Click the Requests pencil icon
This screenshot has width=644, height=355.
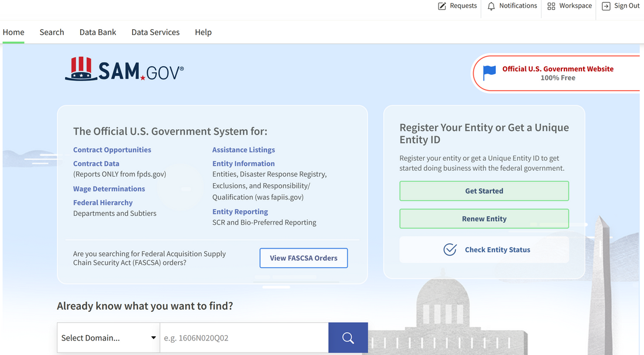click(442, 6)
